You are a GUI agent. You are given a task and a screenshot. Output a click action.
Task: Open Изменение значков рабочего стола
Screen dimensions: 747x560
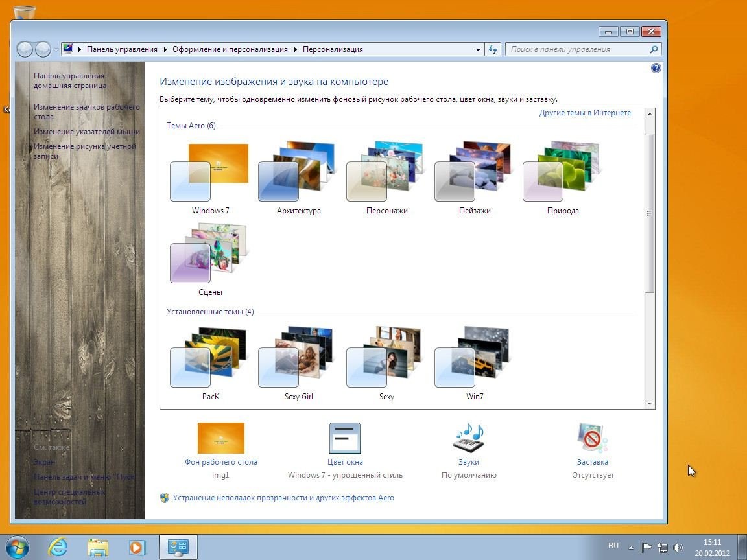(87, 111)
